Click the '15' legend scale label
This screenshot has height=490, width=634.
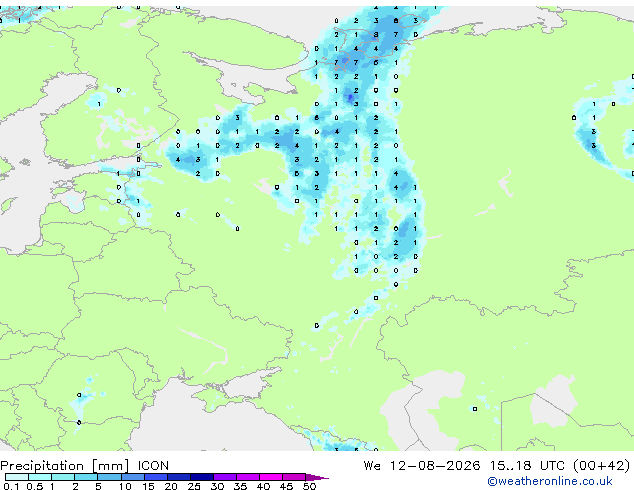point(148,486)
